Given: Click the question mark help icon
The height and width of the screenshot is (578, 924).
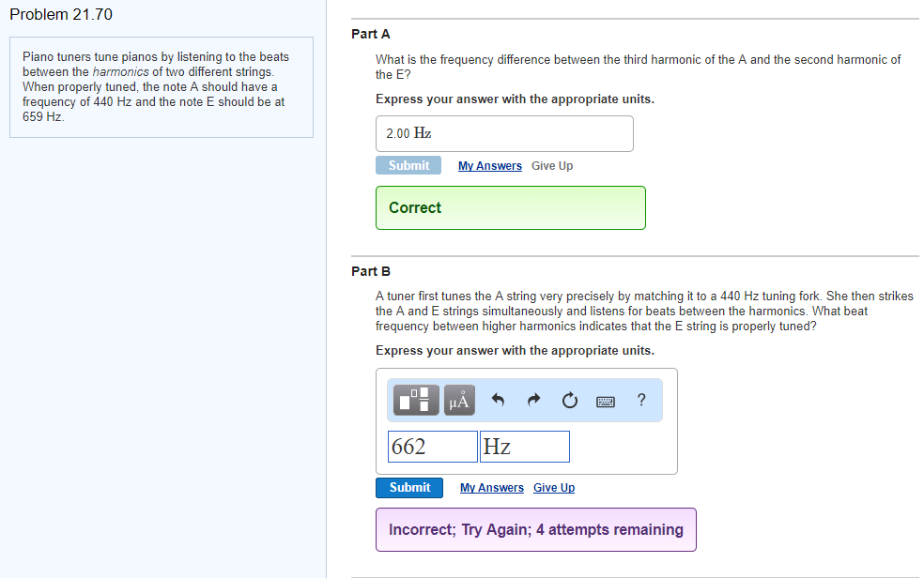Looking at the screenshot, I should [x=640, y=400].
